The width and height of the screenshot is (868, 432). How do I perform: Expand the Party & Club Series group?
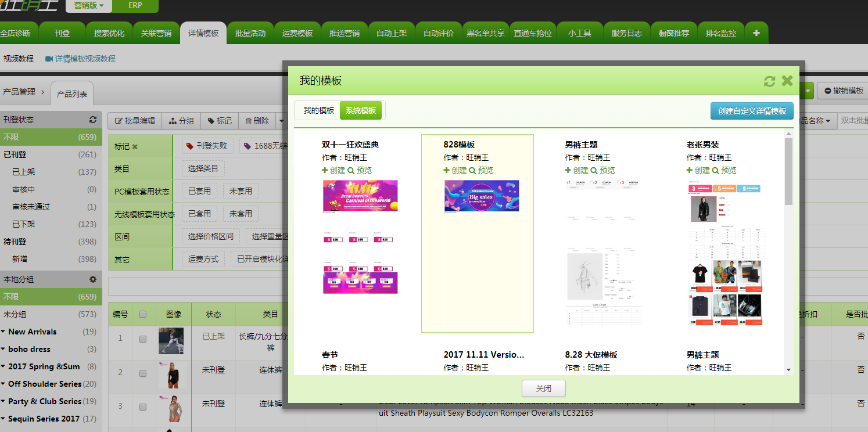pyautogui.click(x=3, y=402)
